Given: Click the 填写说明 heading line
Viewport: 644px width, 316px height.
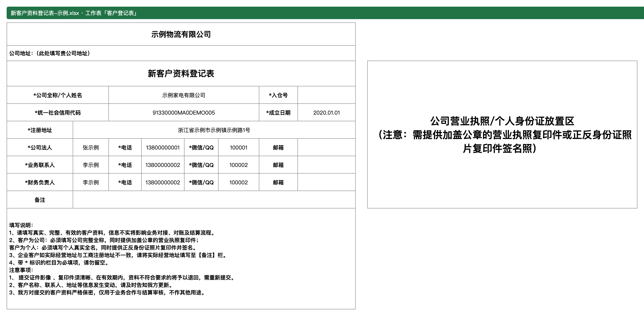Looking at the screenshot, I should tap(21, 225).
